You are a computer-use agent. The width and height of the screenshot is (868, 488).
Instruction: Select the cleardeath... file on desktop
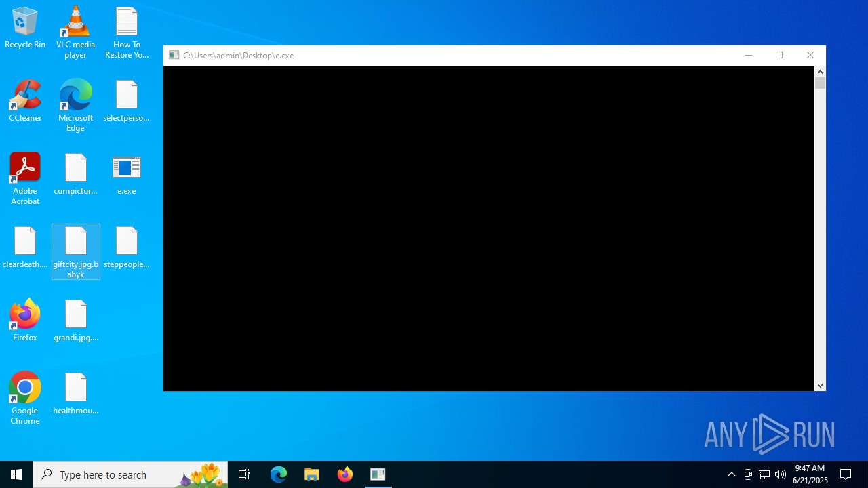(x=25, y=248)
